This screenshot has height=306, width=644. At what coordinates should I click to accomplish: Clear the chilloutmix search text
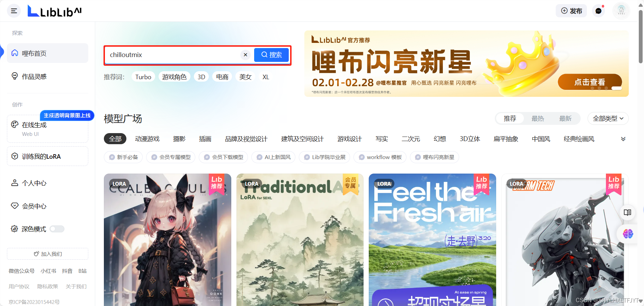click(245, 55)
